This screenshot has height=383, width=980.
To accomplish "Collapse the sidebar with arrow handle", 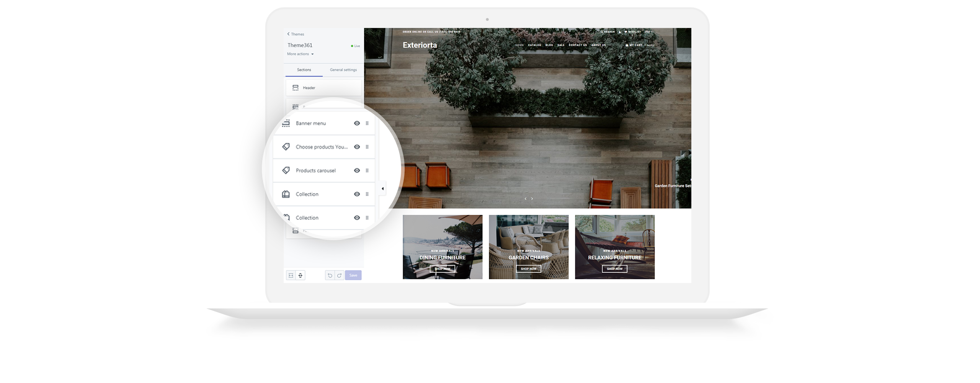I will click(x=382, y=188).
